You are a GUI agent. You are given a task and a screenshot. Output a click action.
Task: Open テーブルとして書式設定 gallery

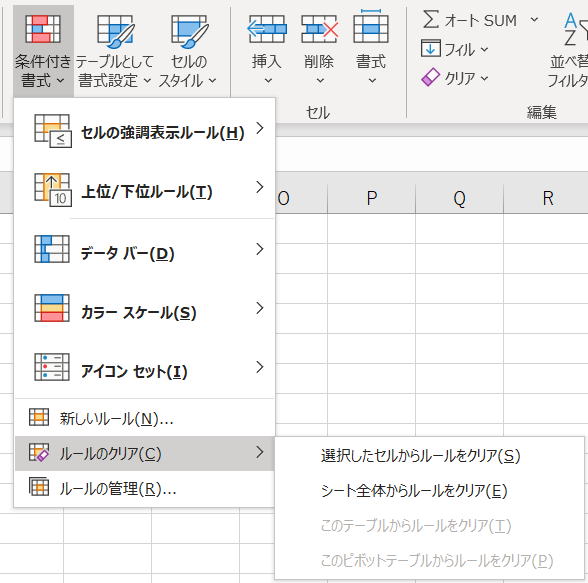coord(114,51)
